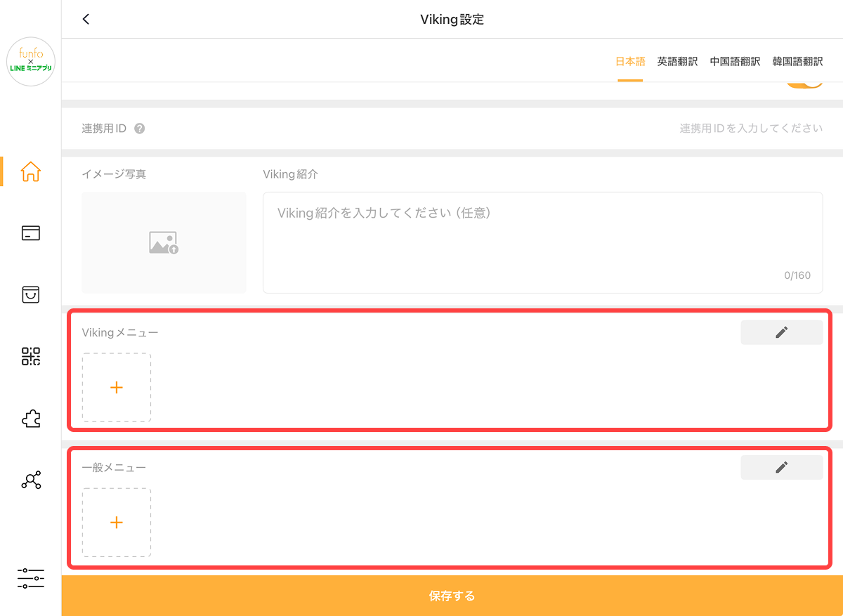The height and width of the screenshot is (616, 843).
Task: Edit the Vikingメニュー using its pencil icon
Action: (x=781, y=332)
